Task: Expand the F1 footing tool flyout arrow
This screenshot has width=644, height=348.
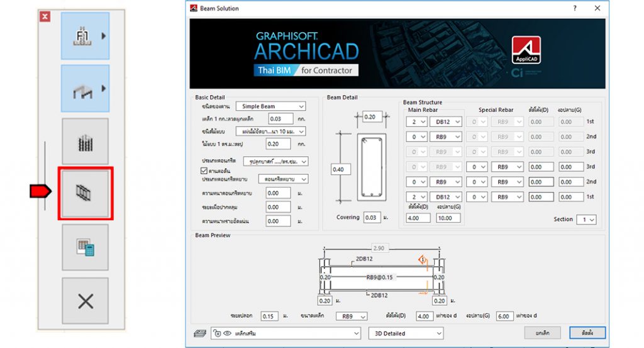Action: (104, 36)
